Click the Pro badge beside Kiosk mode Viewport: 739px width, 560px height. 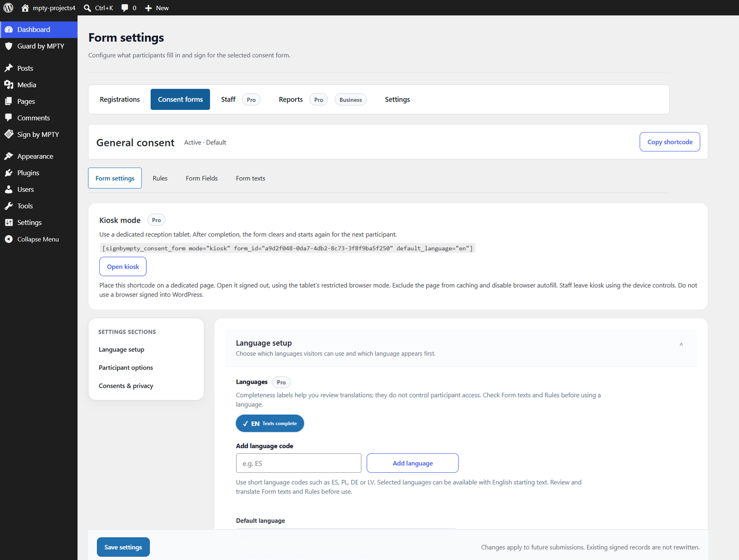[157, 220]
